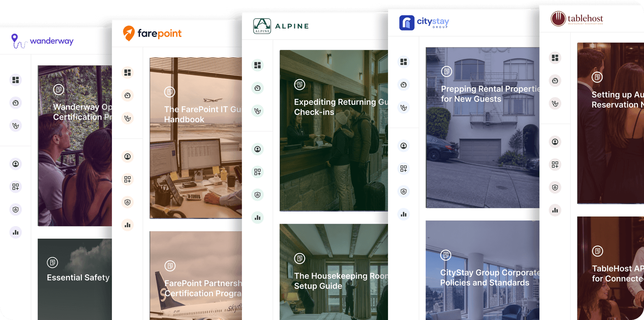Click the tablehost logo
Viewport: 644px width, 320px height.
coord(577,19)
